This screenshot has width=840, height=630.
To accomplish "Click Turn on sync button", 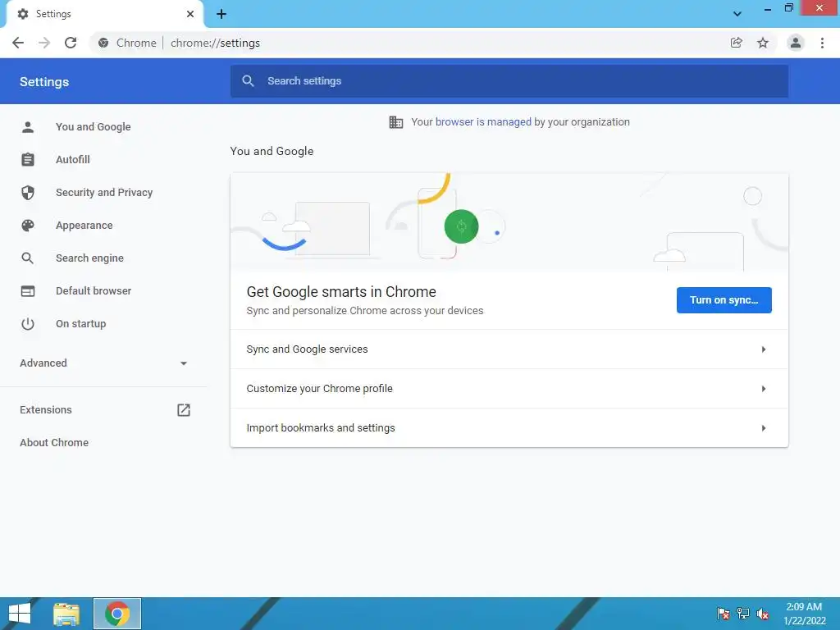I will 724,300.
